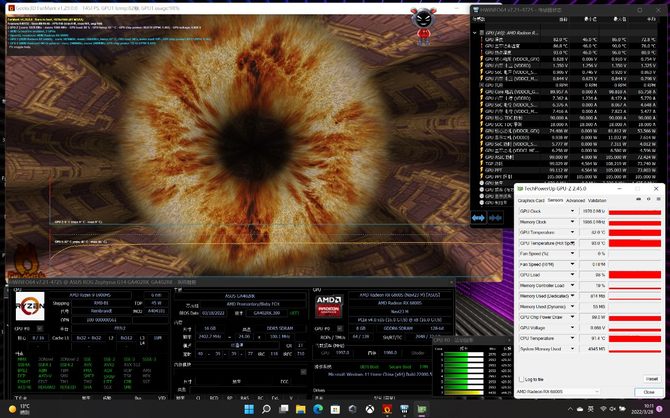Click the GPU Load red graph bar
The image size is (670, 418).
pyautogui.click(x=634, y=274)
